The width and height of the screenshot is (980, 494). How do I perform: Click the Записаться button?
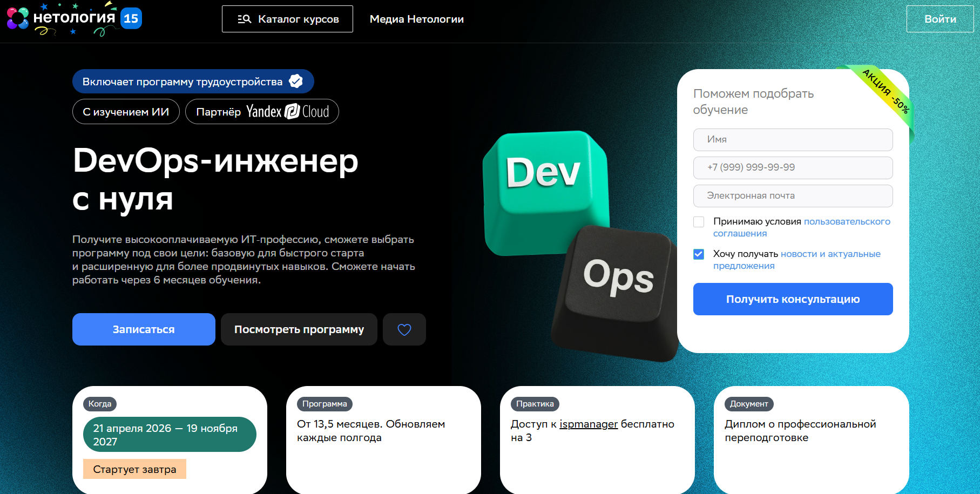144,329
